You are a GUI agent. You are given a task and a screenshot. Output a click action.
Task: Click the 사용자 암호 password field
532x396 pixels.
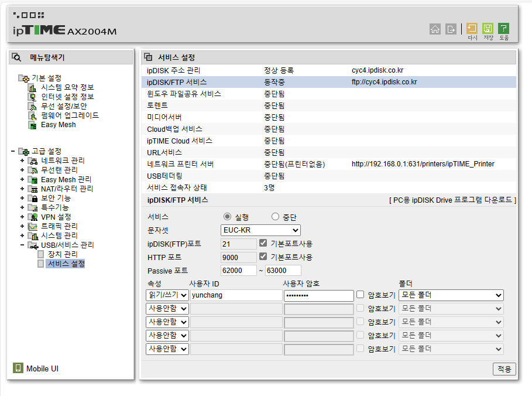[318, 295]
